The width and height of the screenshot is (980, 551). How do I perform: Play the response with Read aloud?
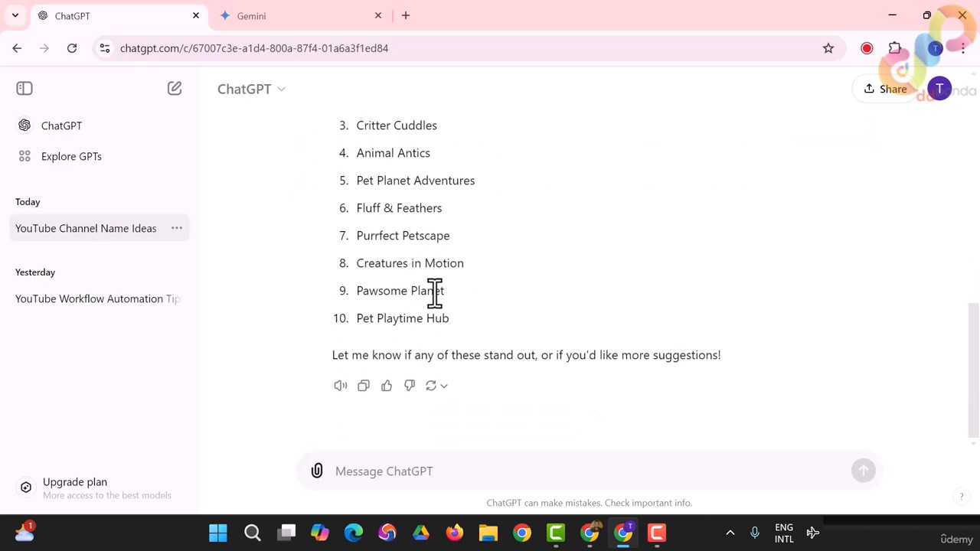click(341, 386)
